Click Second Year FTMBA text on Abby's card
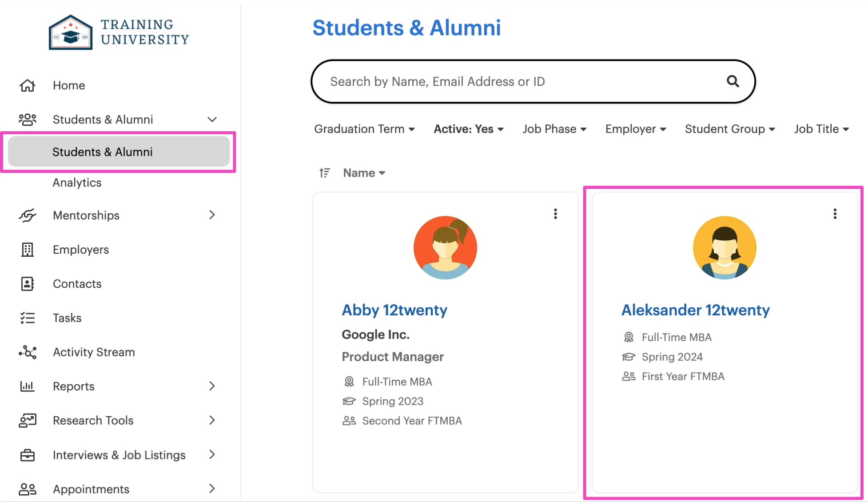 (x=412, y=421)
